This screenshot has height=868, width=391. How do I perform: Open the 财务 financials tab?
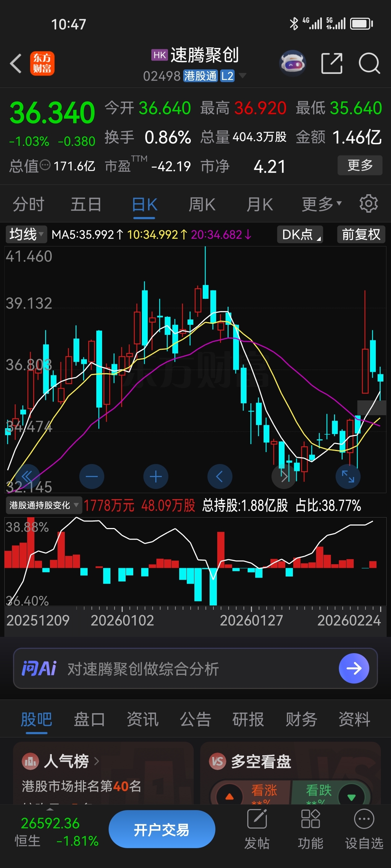point(302,719)
